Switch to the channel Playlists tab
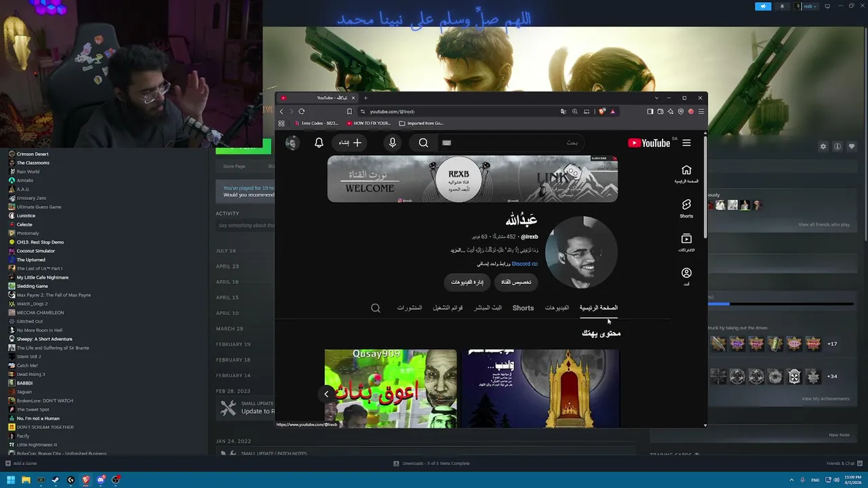The width and height of the screenshot is (868, 488). 448,308
